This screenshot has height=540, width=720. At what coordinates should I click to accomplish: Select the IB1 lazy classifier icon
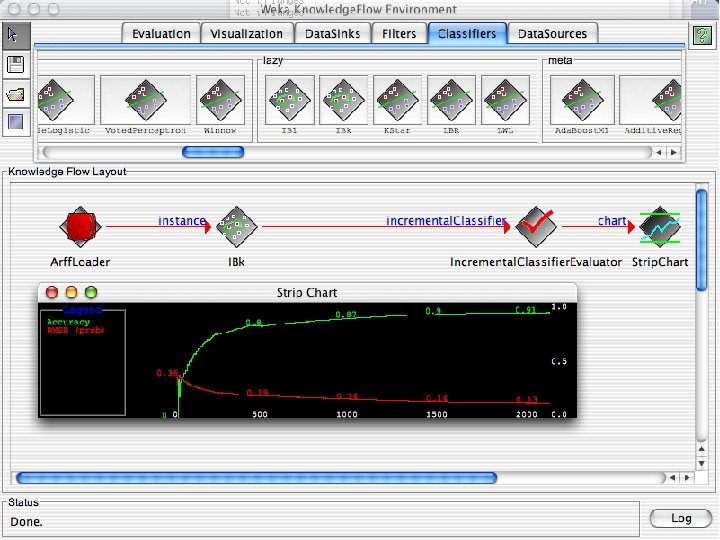click(x=290, y=100)
